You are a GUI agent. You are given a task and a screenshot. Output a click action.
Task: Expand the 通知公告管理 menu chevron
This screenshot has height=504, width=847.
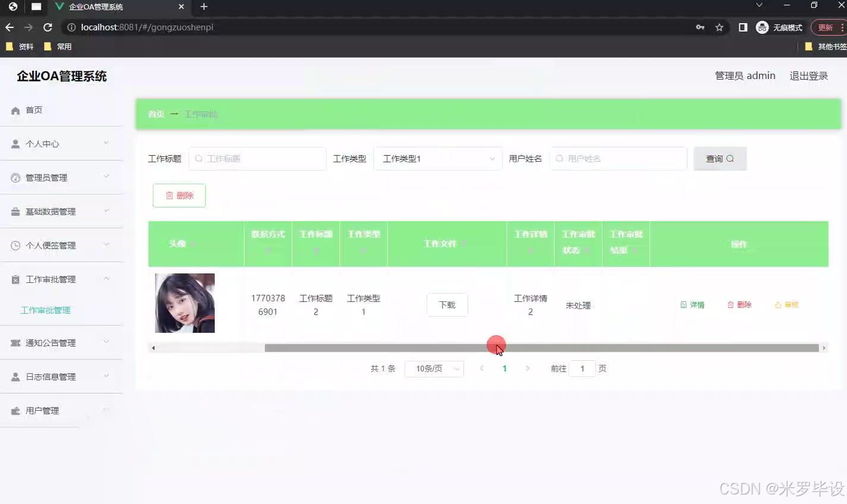coord(106,342)
